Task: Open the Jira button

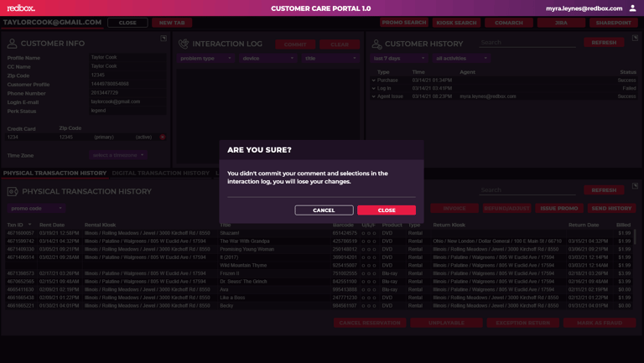Action: pos(561,23)
